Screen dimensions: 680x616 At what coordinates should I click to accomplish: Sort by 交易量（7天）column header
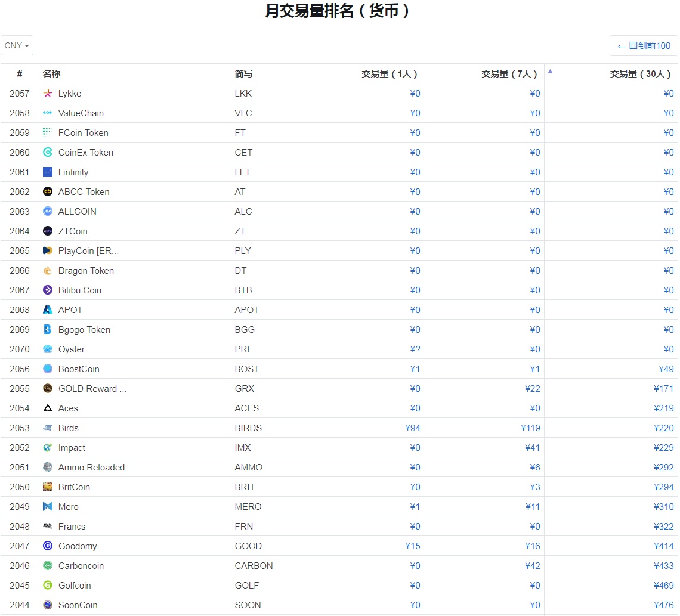(x=509, y=74)
